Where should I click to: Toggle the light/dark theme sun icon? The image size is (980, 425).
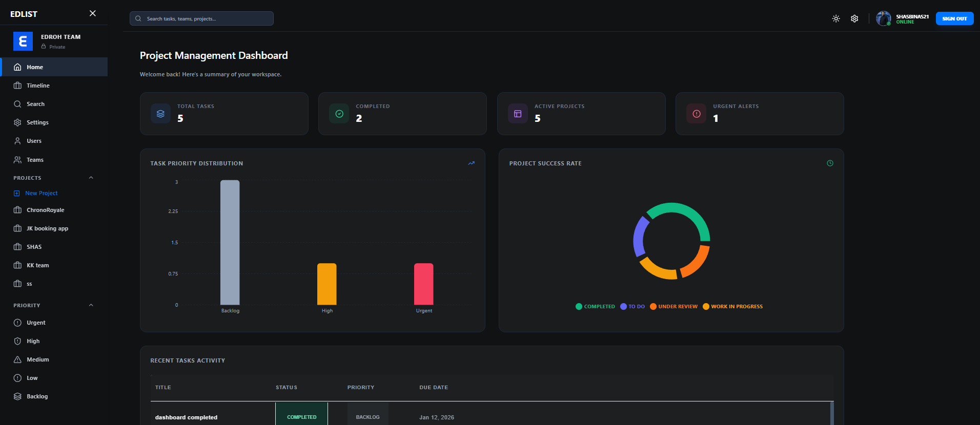coord(836,18)
